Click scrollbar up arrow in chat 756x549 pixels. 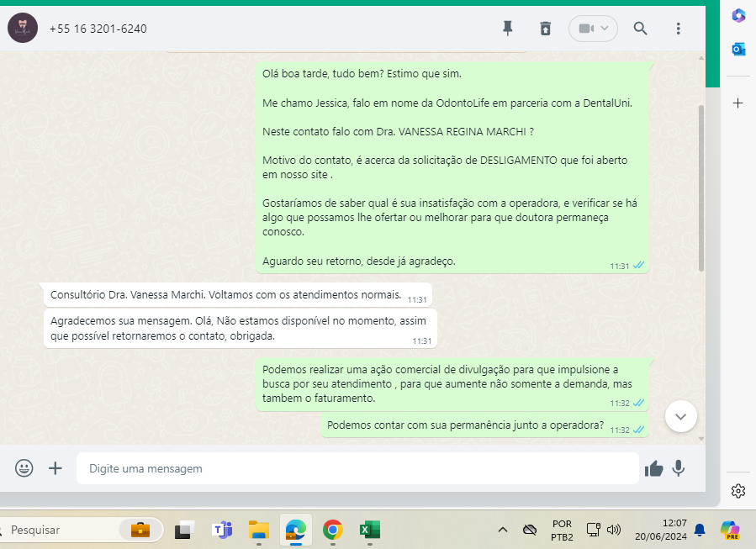[701, 58]
